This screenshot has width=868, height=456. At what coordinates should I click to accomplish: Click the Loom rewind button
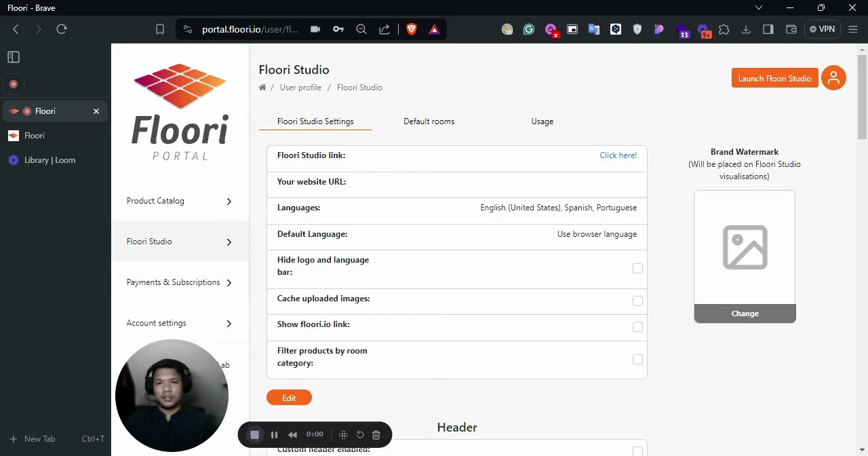tap(292, 434)
